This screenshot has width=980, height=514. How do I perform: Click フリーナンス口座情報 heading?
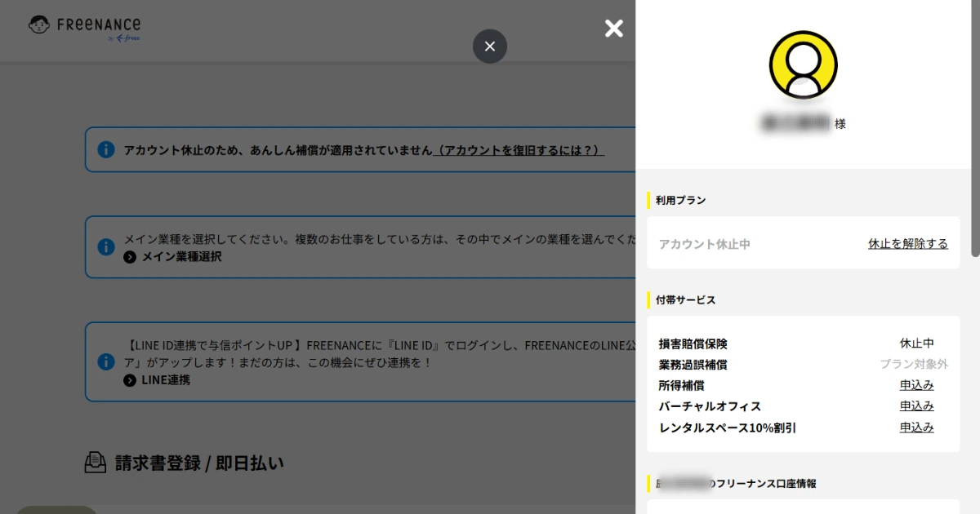[766, 484]
